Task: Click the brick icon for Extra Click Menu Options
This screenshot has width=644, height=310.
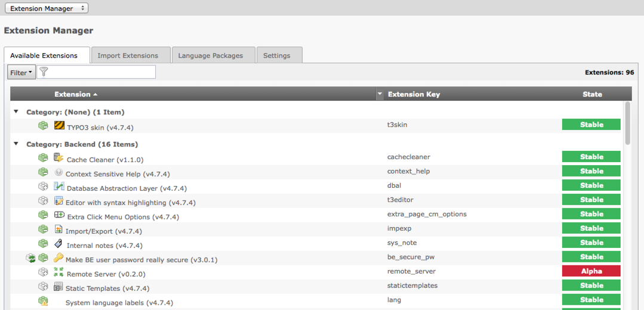Action: 43,215
